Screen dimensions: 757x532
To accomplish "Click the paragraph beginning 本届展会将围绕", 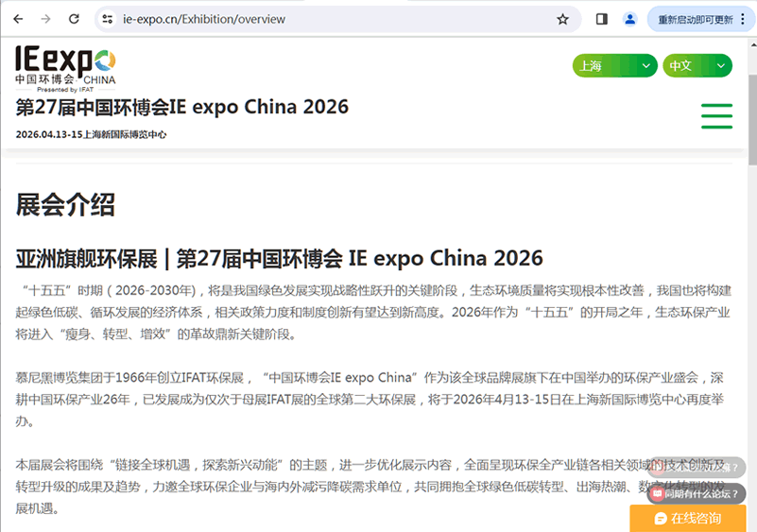I will click(370, 487).
